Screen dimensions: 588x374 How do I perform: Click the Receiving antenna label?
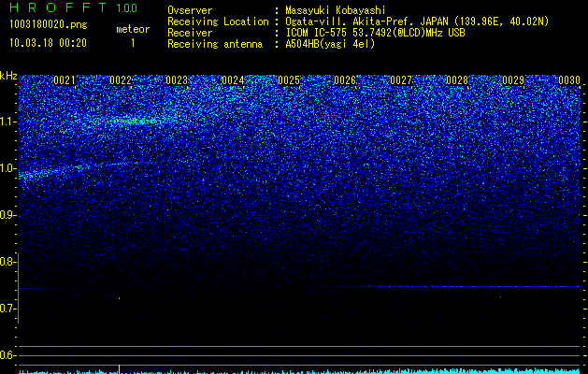(x=215, y=44)
